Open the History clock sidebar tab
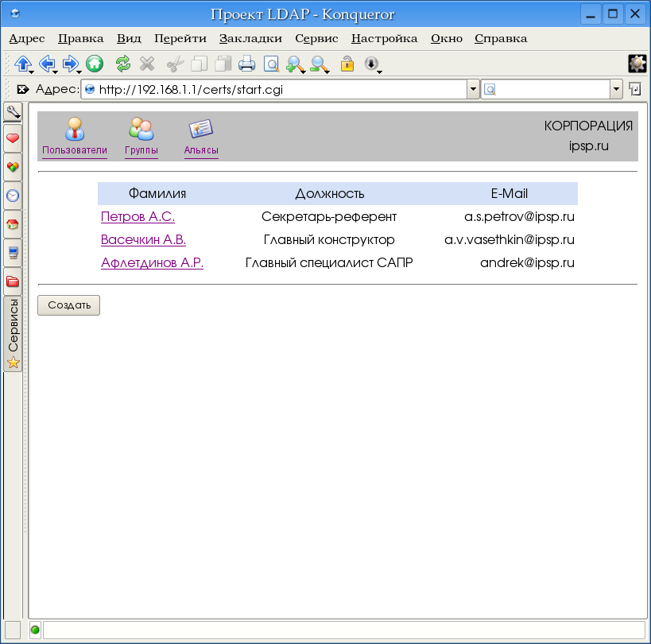Image resolution: width=651 pixels, height=644 pixels. (13, 196)
